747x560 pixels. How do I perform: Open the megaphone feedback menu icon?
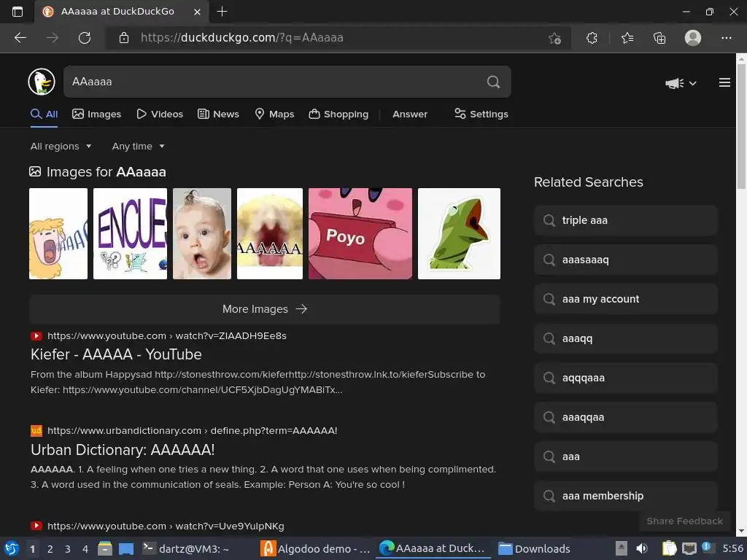674,83
